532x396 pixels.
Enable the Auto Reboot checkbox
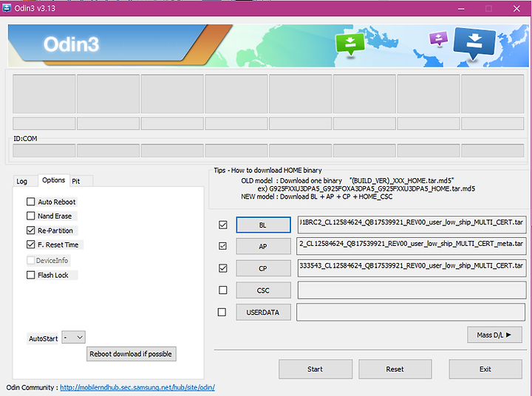(30, 202)
